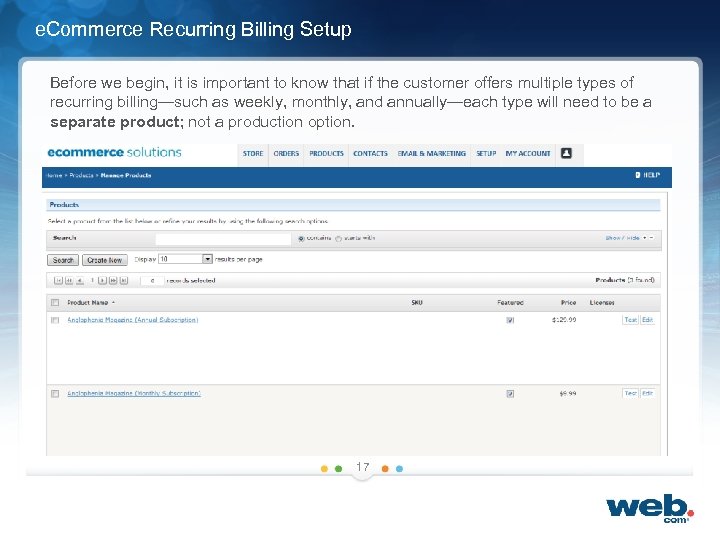Screen dimensions: 720x540
Task: Click the Search button
Action: 63,260
